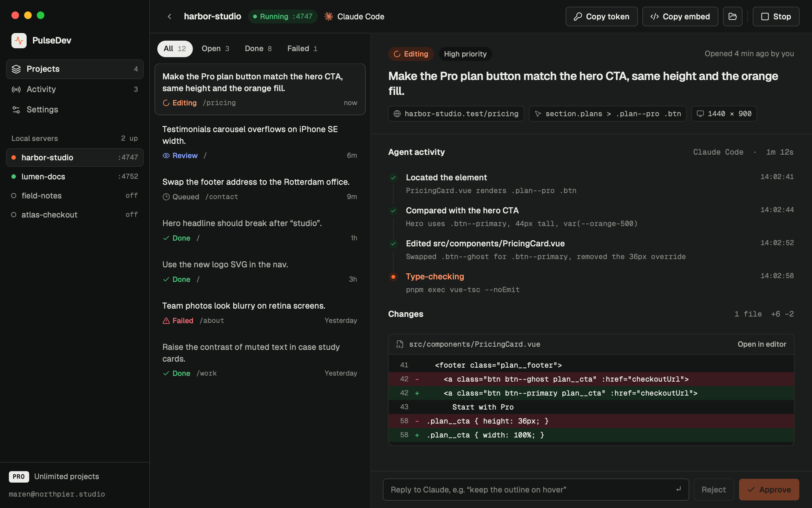Open the Raise the contrast ticket

[x=260, y=360]
